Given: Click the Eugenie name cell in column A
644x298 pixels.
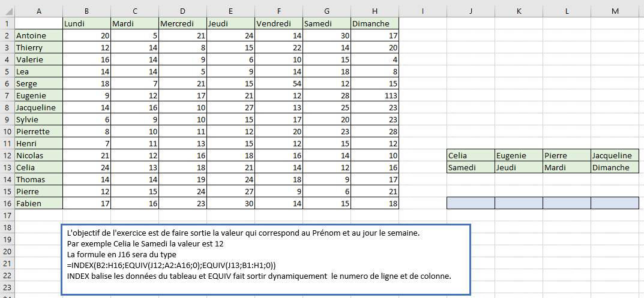Looking at the screenshot, I should pos(38,95).
